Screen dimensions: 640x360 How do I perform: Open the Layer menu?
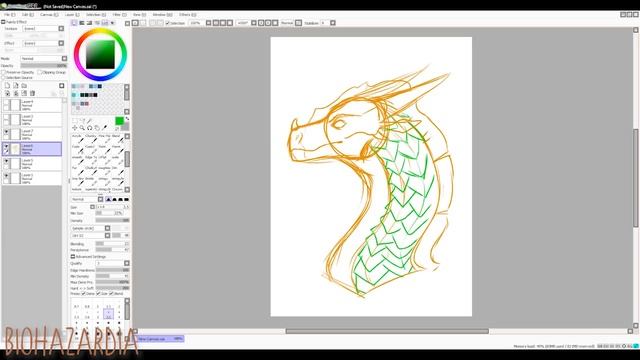tap(71, 15)
